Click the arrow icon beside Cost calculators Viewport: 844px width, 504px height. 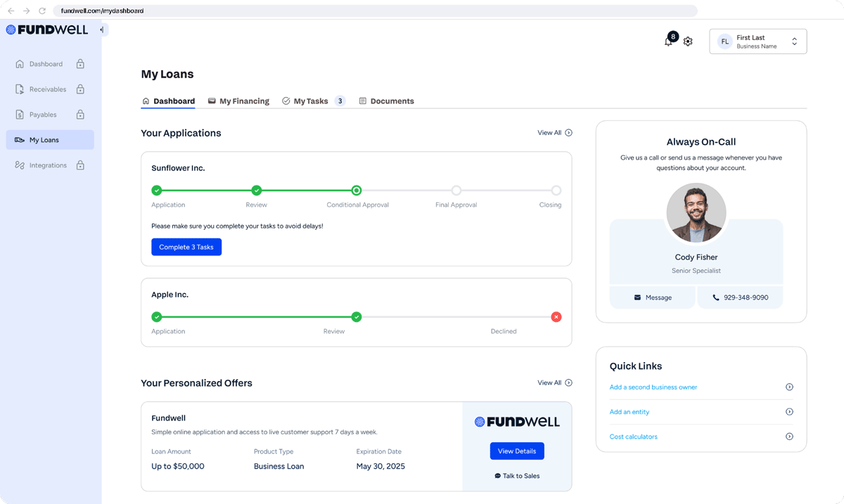(x=789, y=437)
